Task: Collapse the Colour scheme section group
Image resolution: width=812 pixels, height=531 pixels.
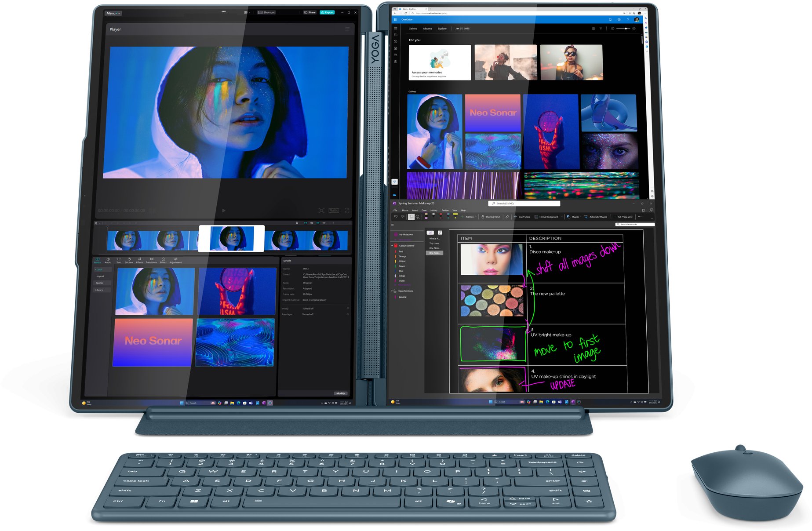Action: 392,246
